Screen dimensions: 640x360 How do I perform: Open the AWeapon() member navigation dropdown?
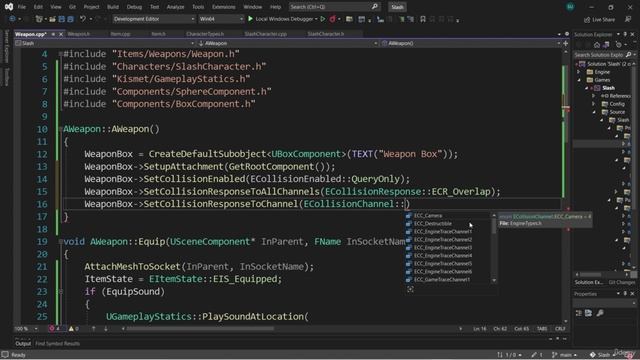pyautogui.click(x=471, y=43)
